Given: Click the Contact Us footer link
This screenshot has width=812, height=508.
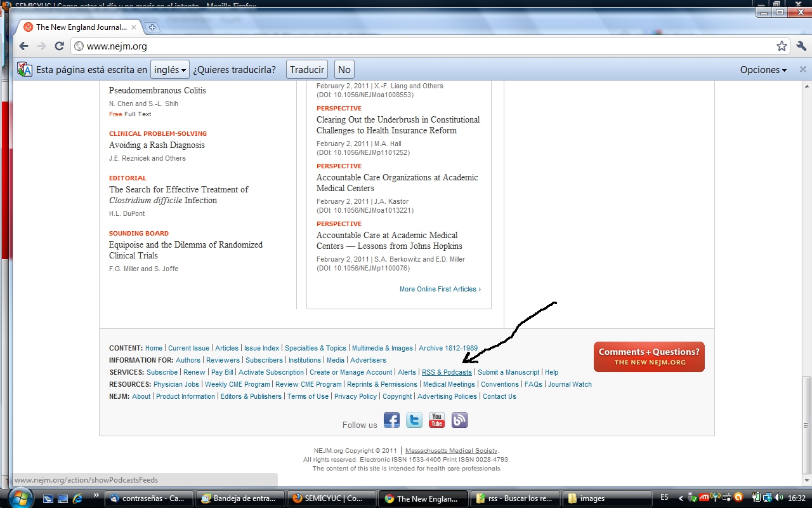Looking at the screenshot, I should [499, 396].
